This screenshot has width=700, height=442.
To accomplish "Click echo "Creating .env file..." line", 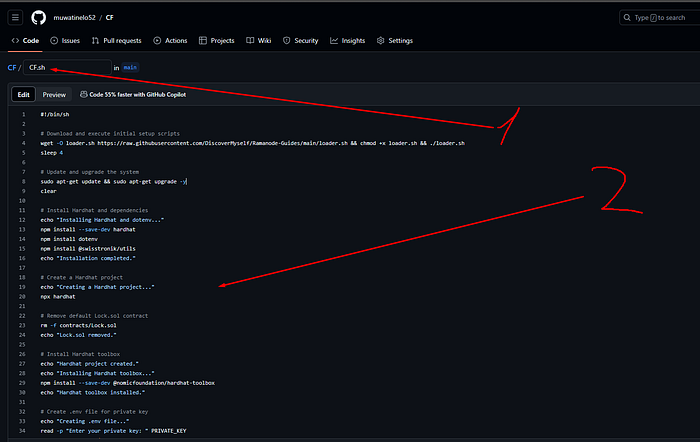I will [85, 421].
